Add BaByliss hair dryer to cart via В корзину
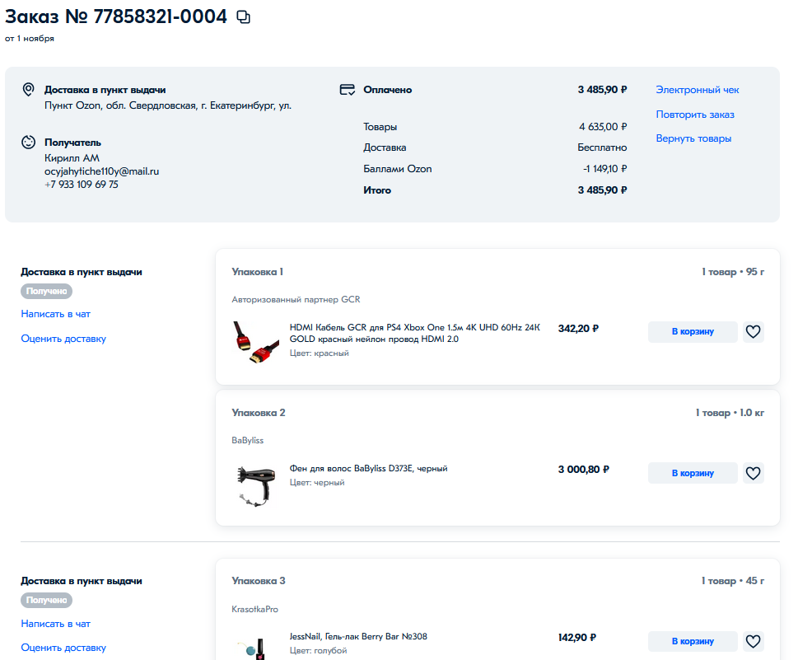The image size is (812, 660). tap(693, 473)
